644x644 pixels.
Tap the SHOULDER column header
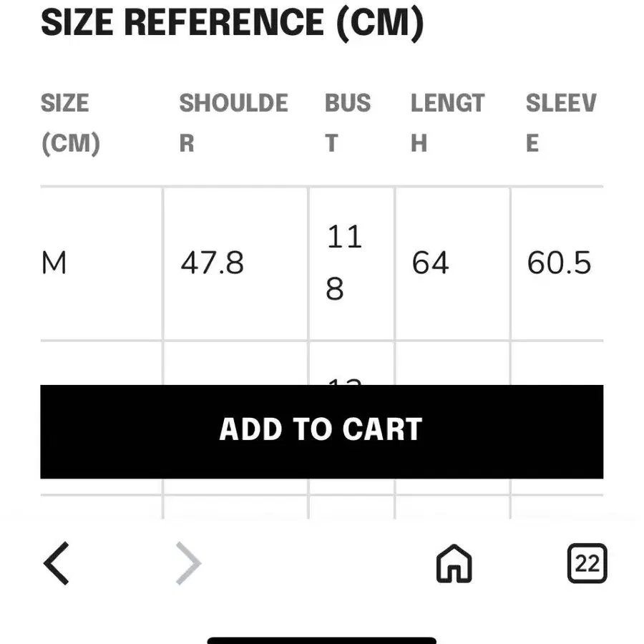pyautogui.click(x=233, y=123)
